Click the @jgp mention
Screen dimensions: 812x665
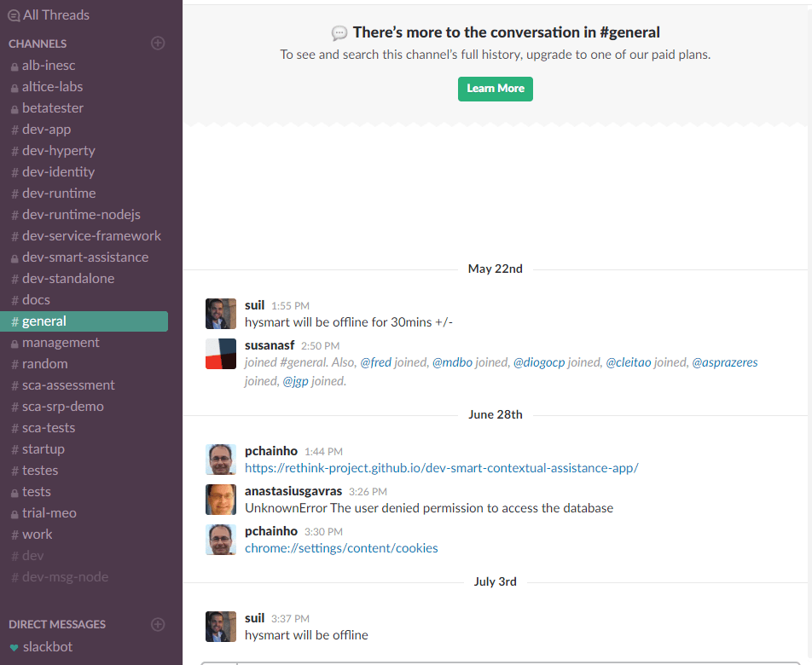pyautogui.click(x=296, y=381)
